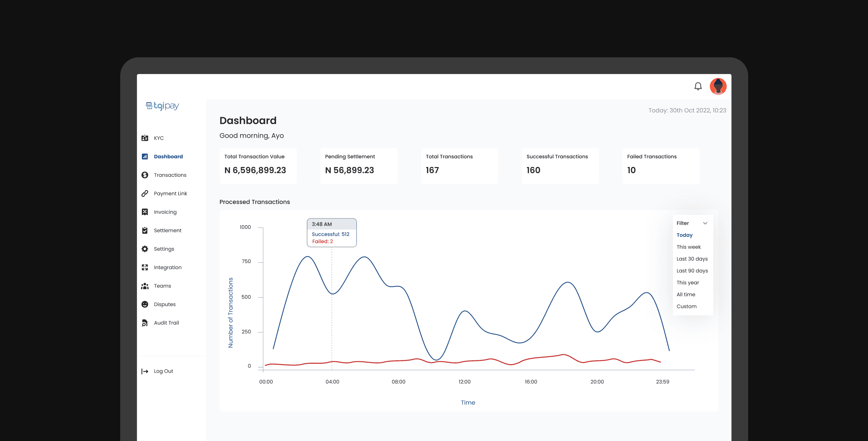
Task: Open the user profile avatar
Action: pos(718,86)
